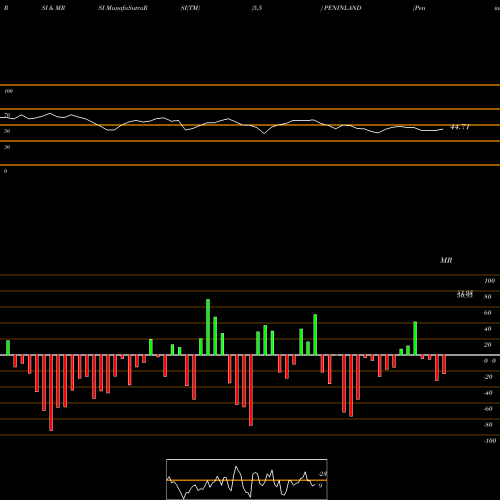
Task: Click the 'SI(TM)' header text
Action: [190, 8]
